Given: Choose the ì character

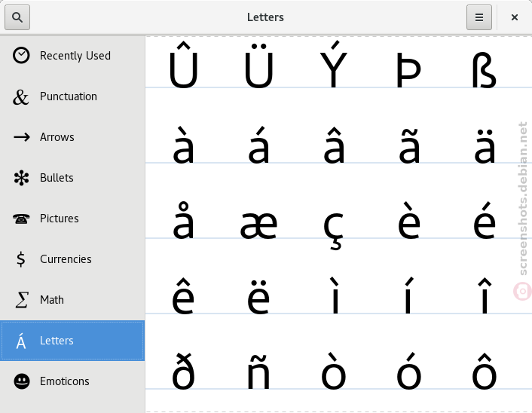Looking at the screenshot, I should pos(335,295).
